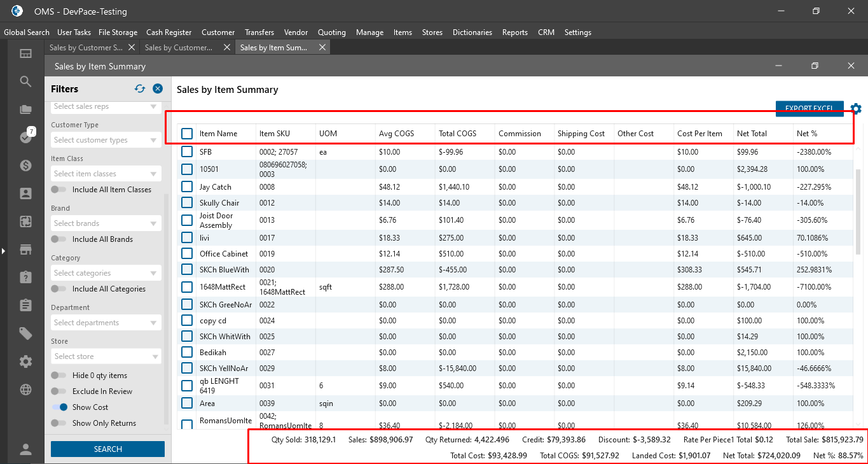Viewport: 868px width, 464px height.
Task: Open the globe icon in sidebar
Action: [25, 390]
